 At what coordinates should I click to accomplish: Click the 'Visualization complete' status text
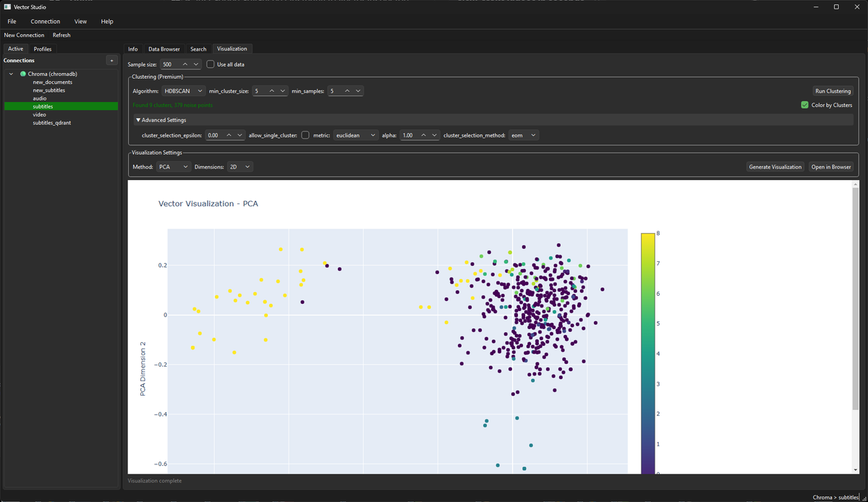click(x=155, y=480)
